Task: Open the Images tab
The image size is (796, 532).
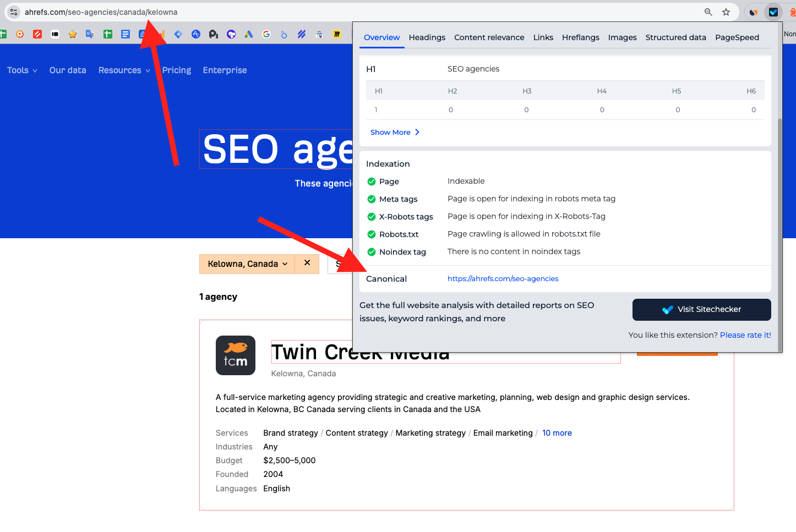Action: (x=623, y=37)
